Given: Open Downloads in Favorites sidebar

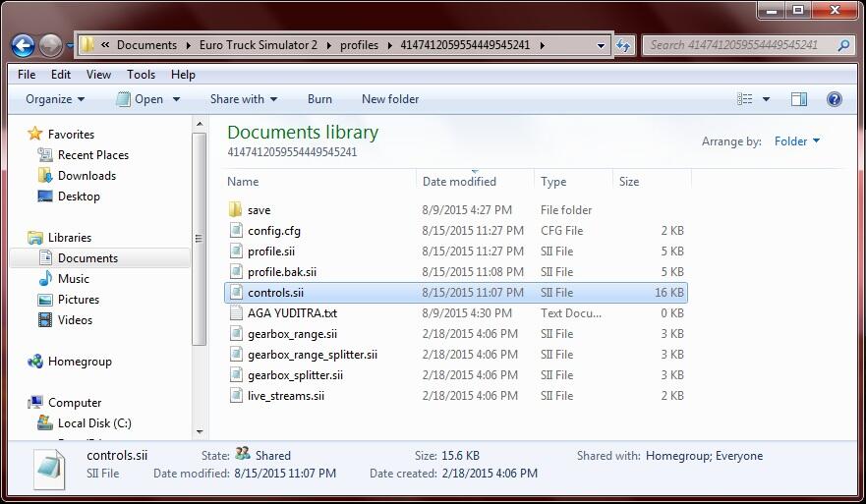Looking at the screenshot, I should (87, 176).
